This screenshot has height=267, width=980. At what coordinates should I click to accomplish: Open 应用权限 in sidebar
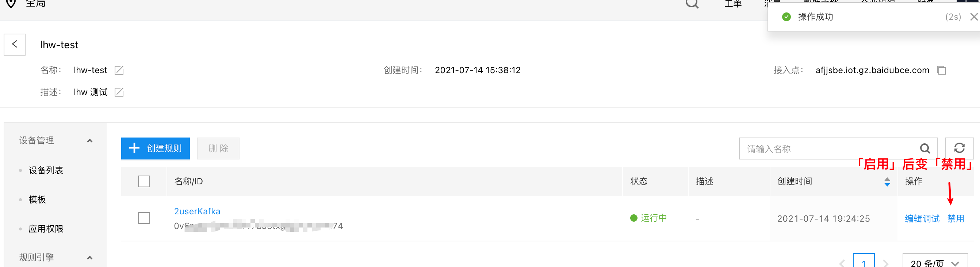[46, 229]
